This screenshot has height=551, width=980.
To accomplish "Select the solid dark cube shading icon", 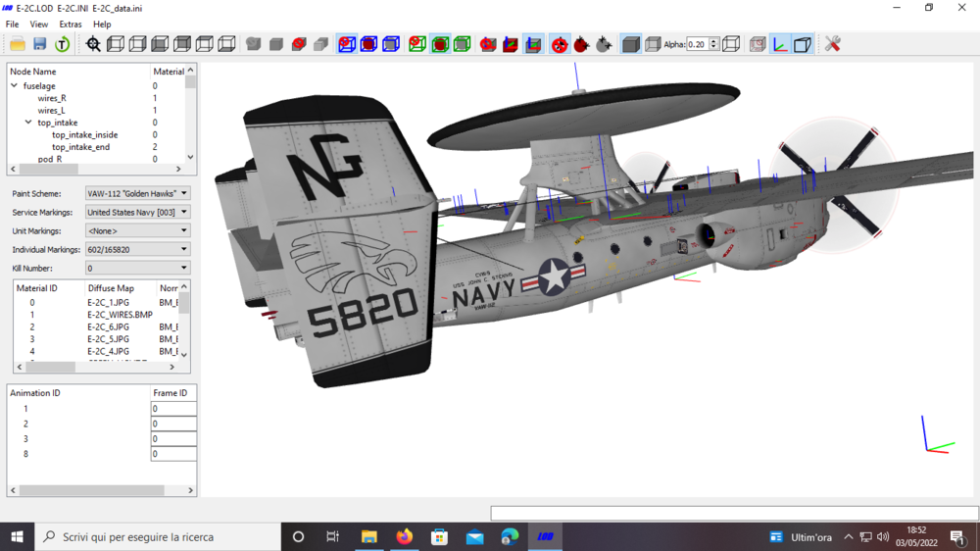I will (630, 44).
